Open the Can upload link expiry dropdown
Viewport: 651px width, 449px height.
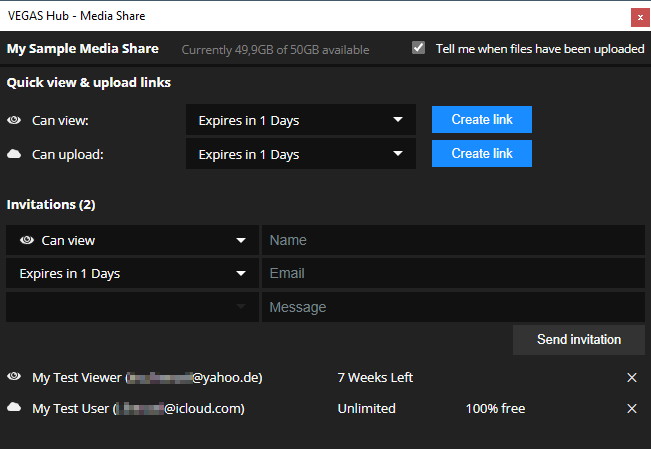click(x=300, y=155)
